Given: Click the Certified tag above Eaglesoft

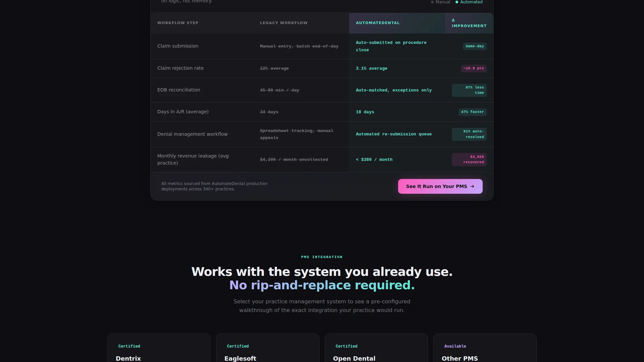Looking at the screenshot, I should tap(238, 346).
